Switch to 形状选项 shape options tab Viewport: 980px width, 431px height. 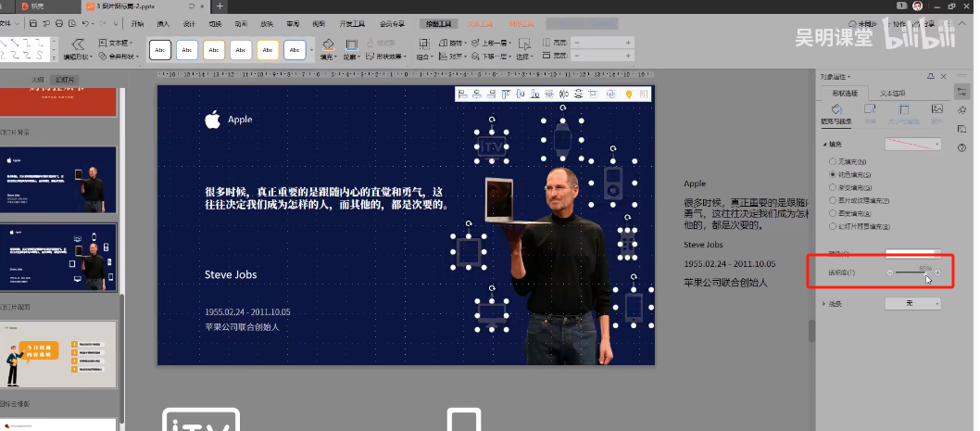click(845, 94)
